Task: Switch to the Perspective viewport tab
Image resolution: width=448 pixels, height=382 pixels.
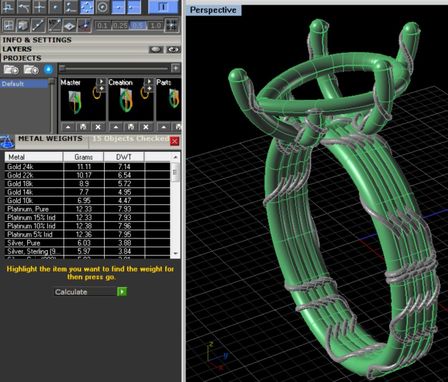Action: coord(213,10)
